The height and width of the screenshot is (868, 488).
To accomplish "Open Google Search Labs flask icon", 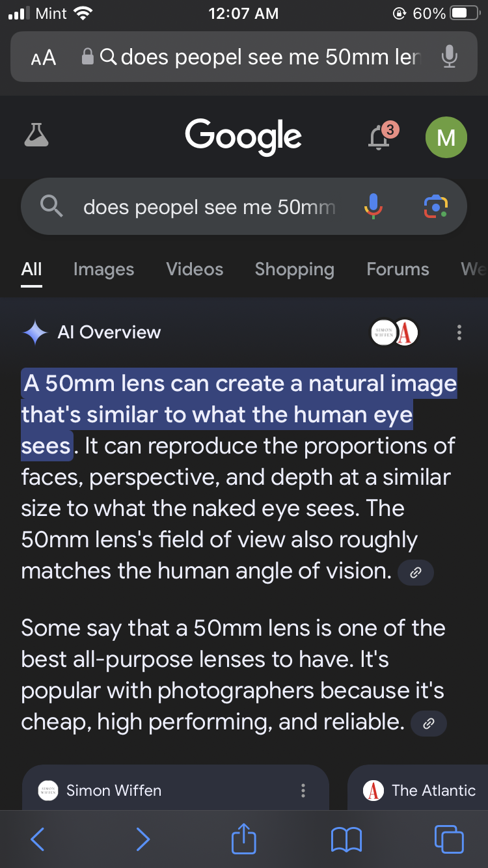I will click(36, 135).
